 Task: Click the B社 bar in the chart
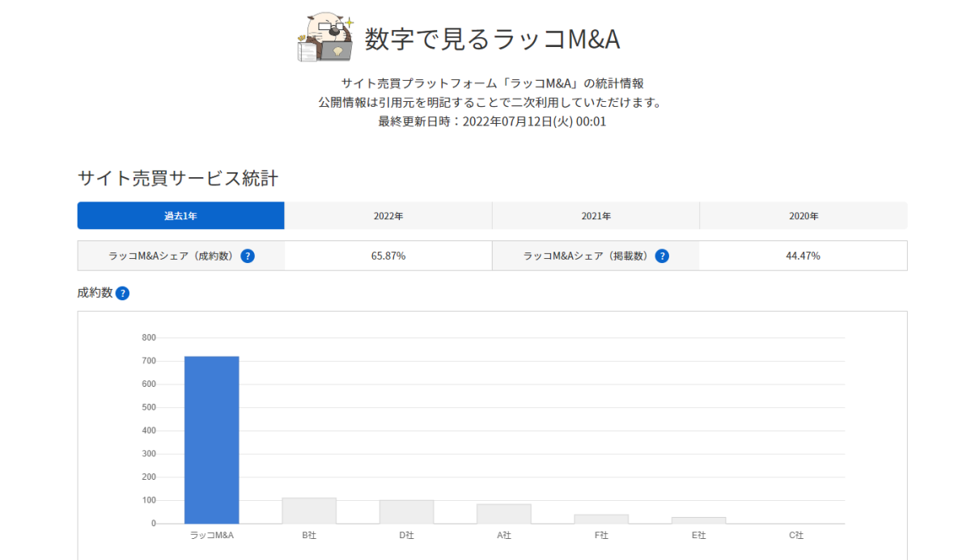309,510
